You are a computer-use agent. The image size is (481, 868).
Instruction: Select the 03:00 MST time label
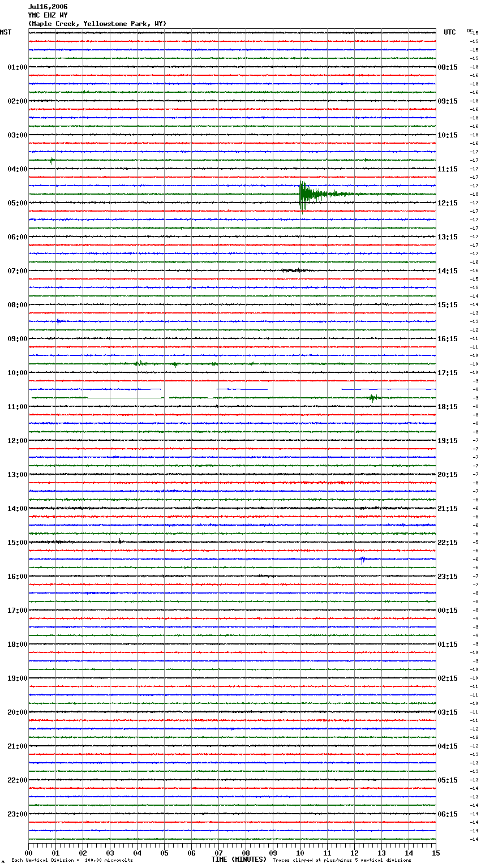click(18, 135)
